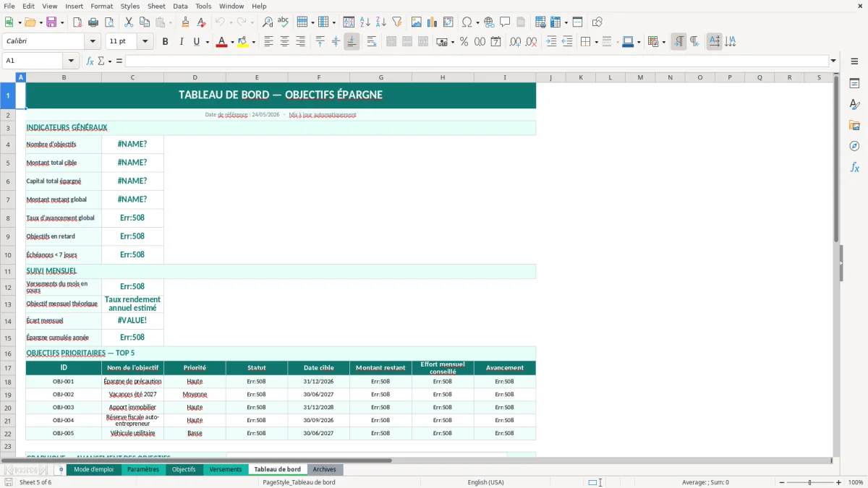
Task: Insert or edit pivot table
Action: (x=448, y=22)
